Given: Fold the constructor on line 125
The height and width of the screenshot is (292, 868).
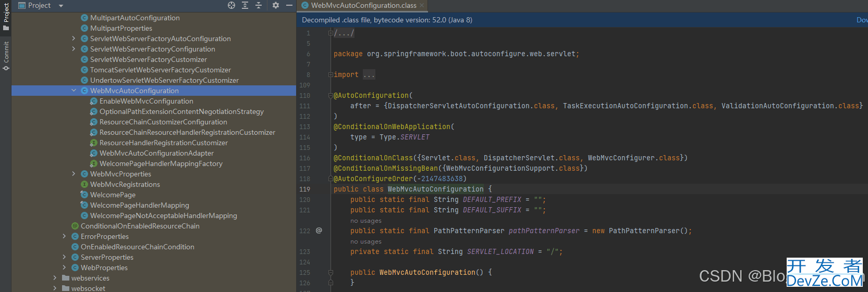Looking at the screenshot, I should [x=331, y=272].
